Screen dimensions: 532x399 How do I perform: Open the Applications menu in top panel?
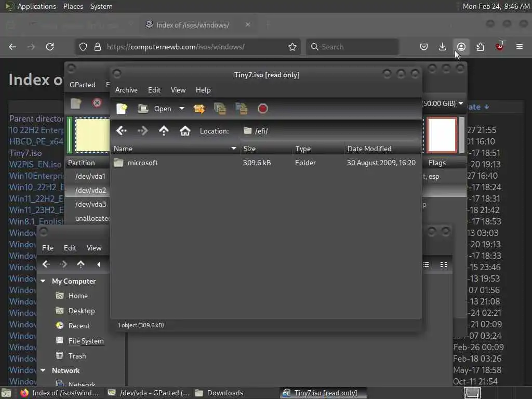coord(37,6)
